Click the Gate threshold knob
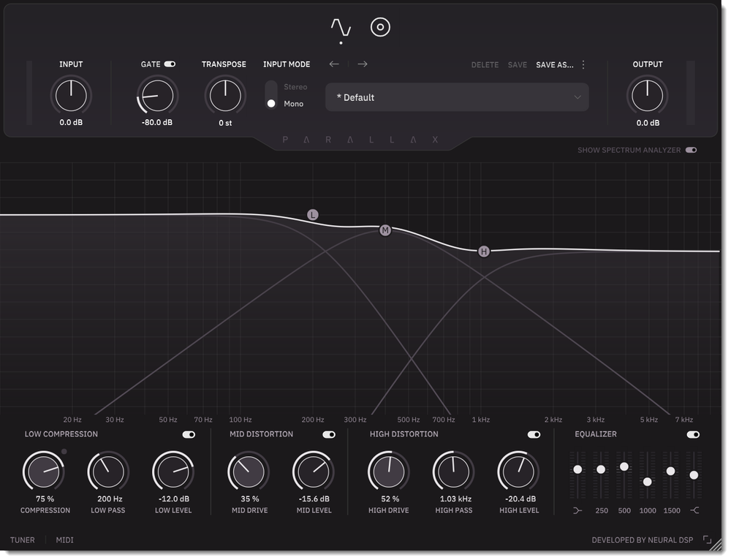Viewport: 731px width, 560px height. click(157, 96)
